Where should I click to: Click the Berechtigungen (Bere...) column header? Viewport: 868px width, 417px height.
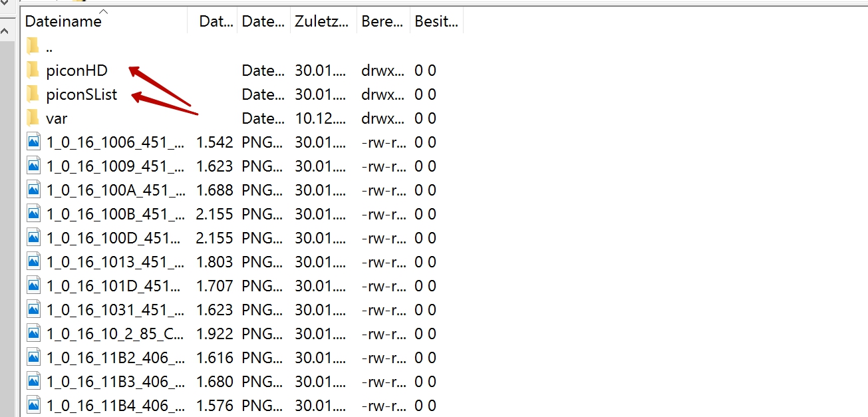tap(382, 22)
